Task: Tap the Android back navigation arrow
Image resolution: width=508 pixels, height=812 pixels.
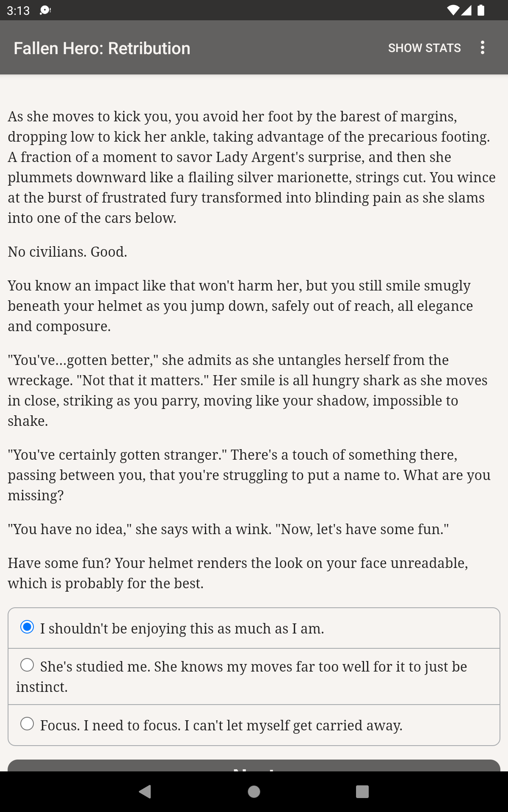Action: 145,791
